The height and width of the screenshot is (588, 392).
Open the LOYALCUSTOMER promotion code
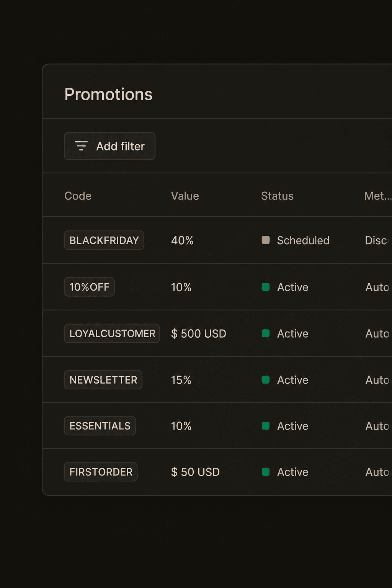pos(112,333)
